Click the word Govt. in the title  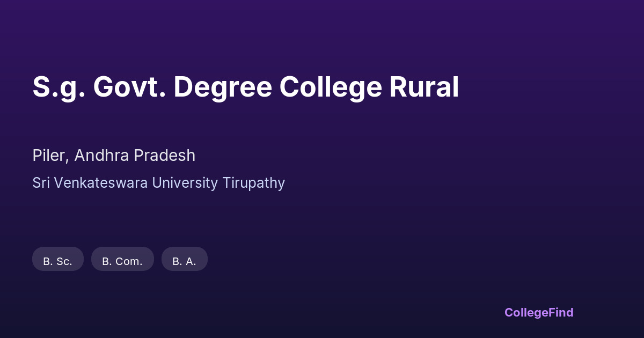pyautogui.click(x=129, y=87)
